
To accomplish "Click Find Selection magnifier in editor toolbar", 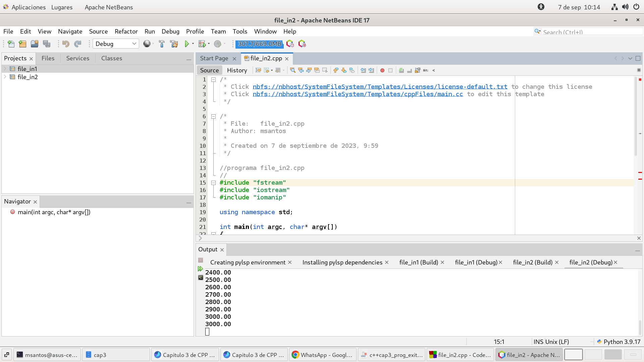I will 292,70.
